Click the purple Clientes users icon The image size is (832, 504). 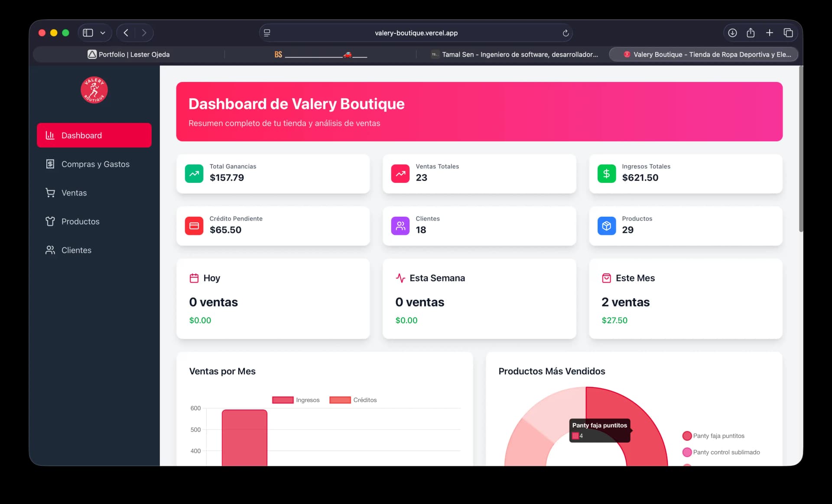coord(400,226)
